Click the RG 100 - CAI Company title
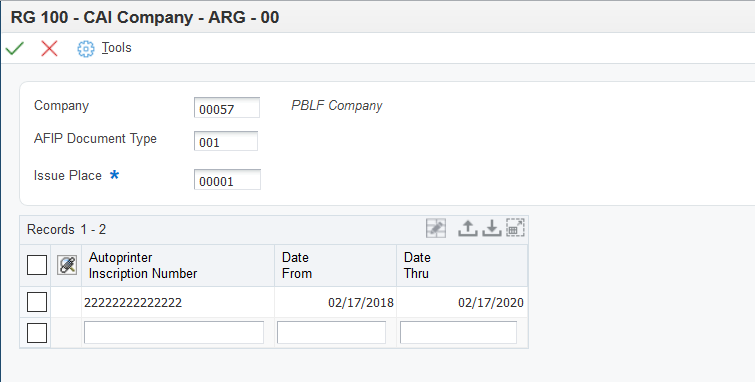Viewport: 755px width, 382px height. pos(145,17)
